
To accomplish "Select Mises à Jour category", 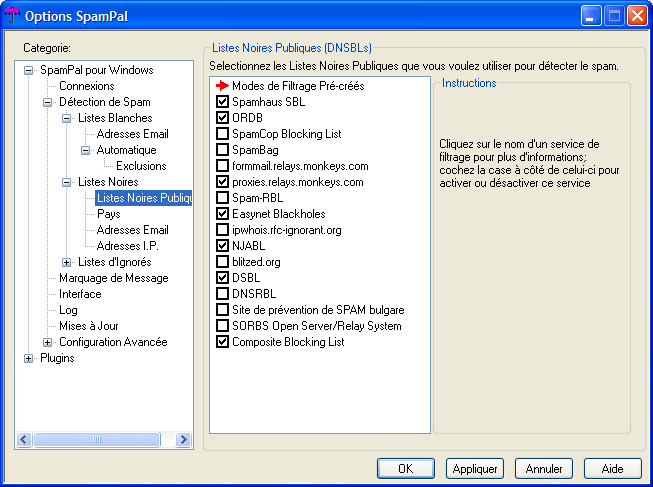I will pos(89,326).
